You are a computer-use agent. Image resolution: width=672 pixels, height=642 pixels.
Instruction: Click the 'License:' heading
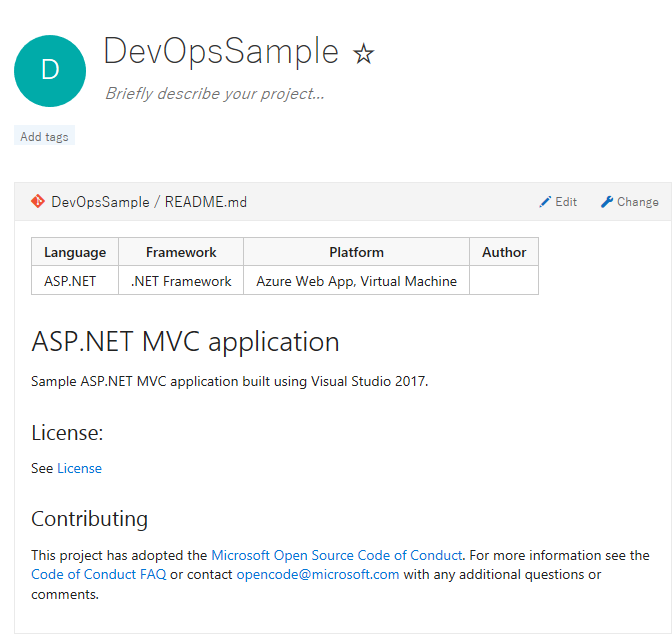point(67,432)
